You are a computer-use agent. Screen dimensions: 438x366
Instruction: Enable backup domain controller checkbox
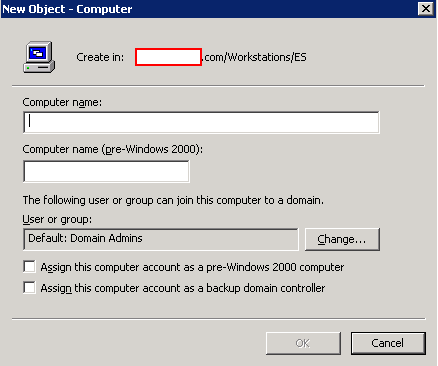[29, 287]
